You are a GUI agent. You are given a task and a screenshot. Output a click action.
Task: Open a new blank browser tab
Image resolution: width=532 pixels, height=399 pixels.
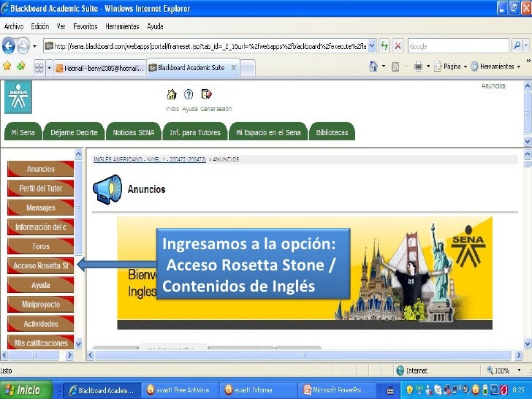[x=248, y=69]
